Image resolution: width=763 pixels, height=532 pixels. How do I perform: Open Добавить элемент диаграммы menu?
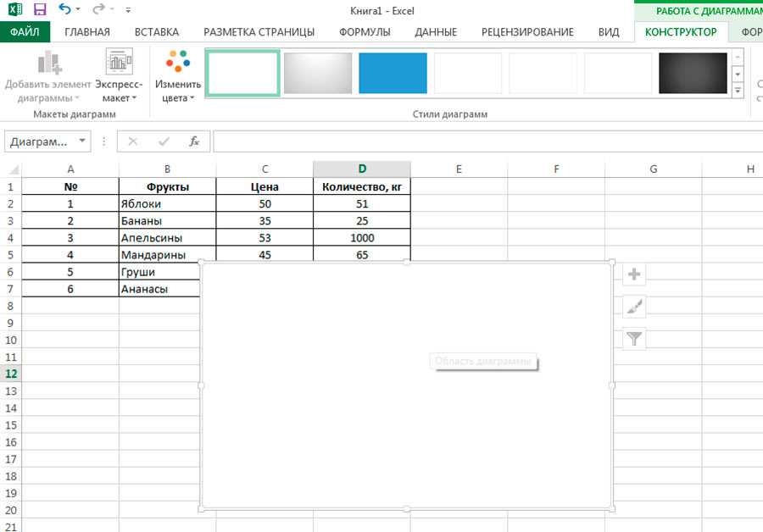point(47,77)
